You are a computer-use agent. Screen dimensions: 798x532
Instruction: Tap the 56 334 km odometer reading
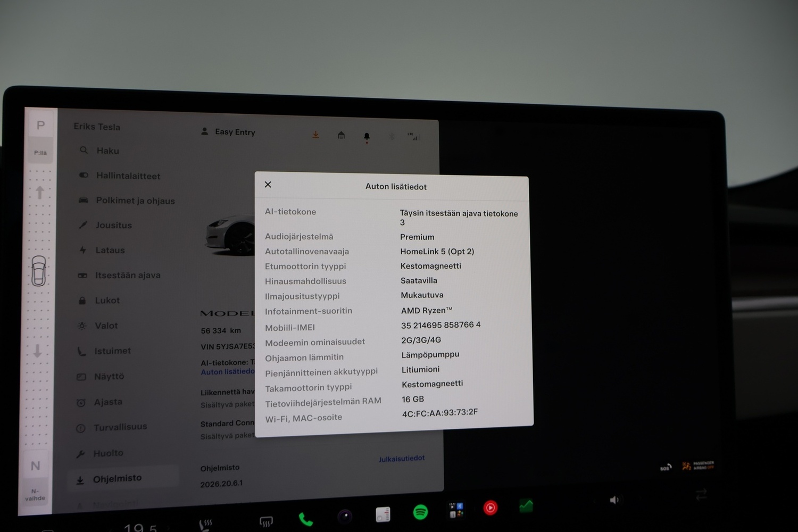[x=221, y=331]
